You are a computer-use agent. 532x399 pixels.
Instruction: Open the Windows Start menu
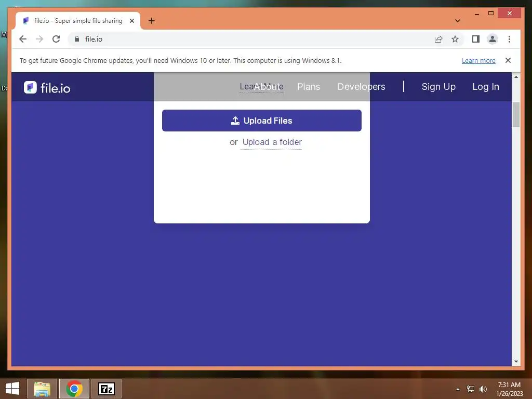pyautogui.click(x=12, y=389)
